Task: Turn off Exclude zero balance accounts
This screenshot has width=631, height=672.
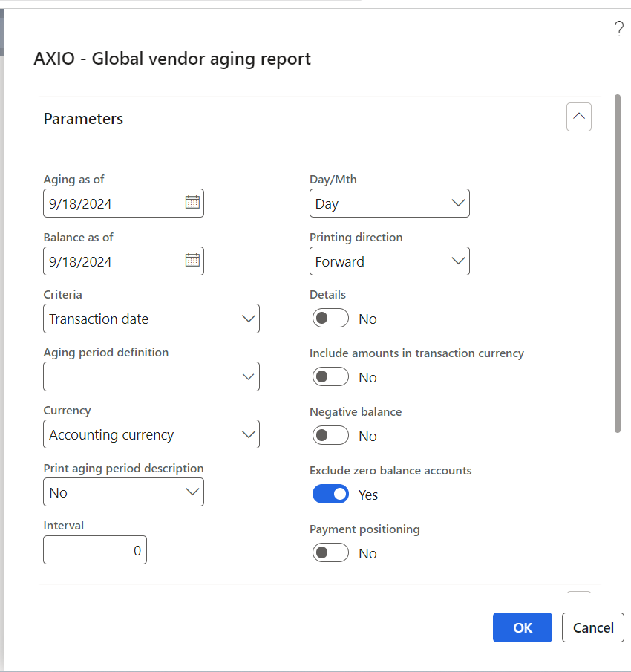Action: point(330,494)
